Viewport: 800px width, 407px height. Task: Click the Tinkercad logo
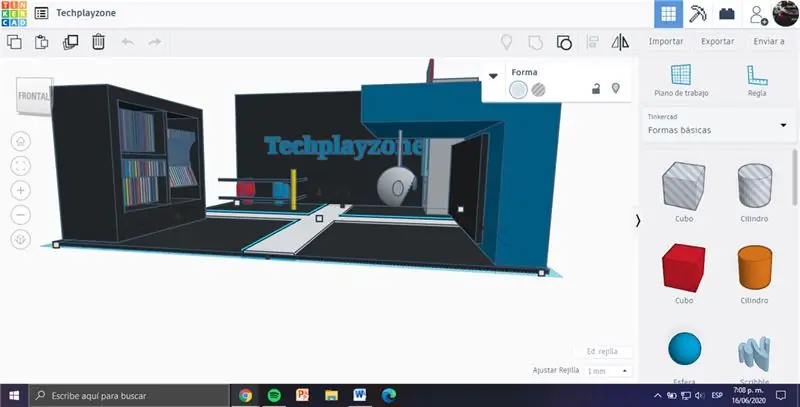[x=14, y=13]
